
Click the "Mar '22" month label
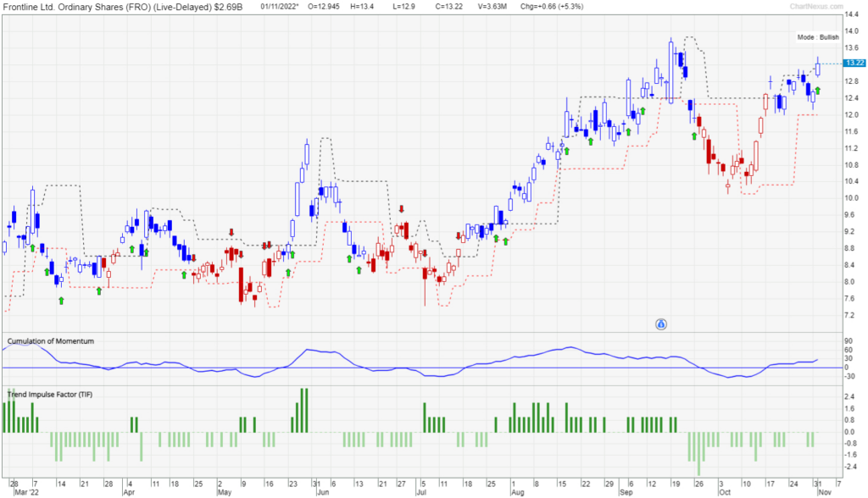(x=27, y=492)
